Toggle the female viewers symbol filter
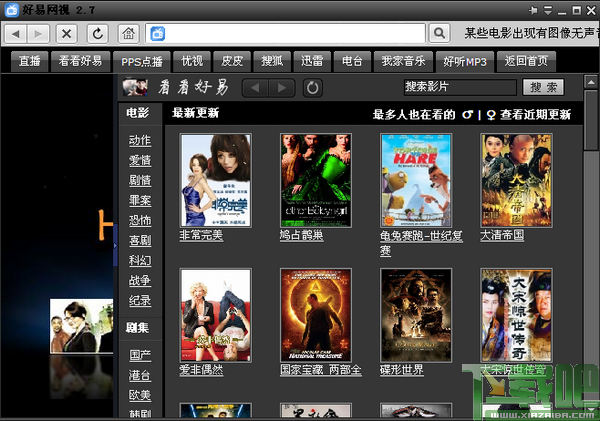The width and height of the screenshot is (600, 421). pos(491,115)
